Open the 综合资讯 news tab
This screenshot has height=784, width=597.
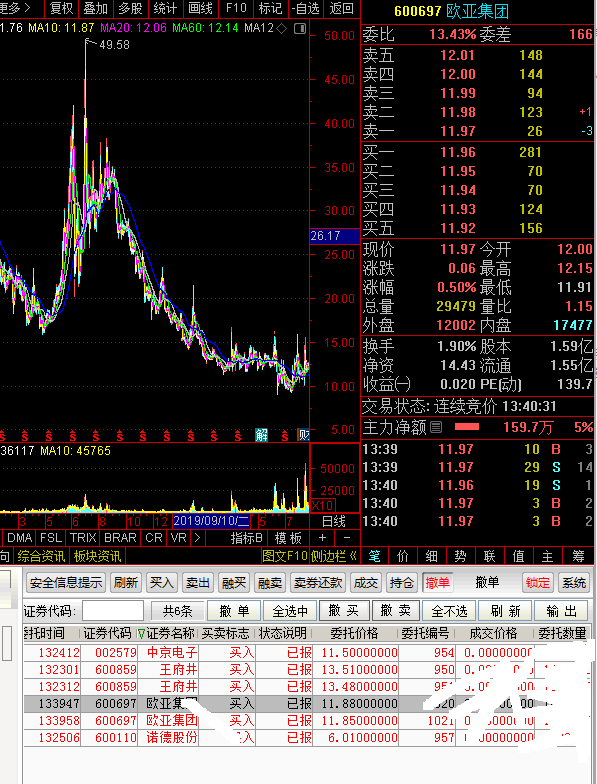coord(41,556)
